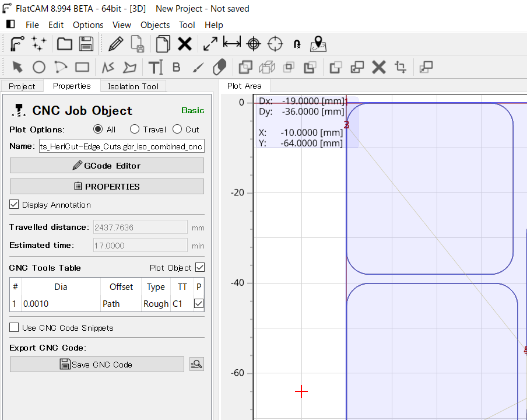Click the Travelled distance field
The width and height of the screenshot is (527, 420).
140,228
